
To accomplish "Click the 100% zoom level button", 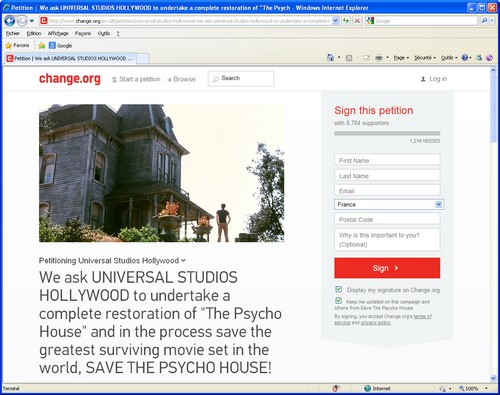I will click(x=468, y=388).
